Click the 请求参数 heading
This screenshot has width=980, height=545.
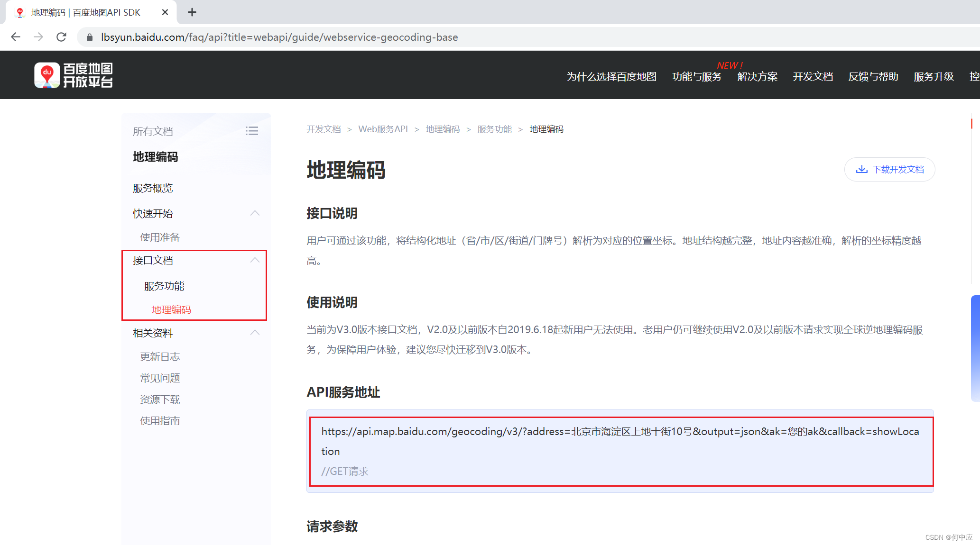tap(332, 526)
